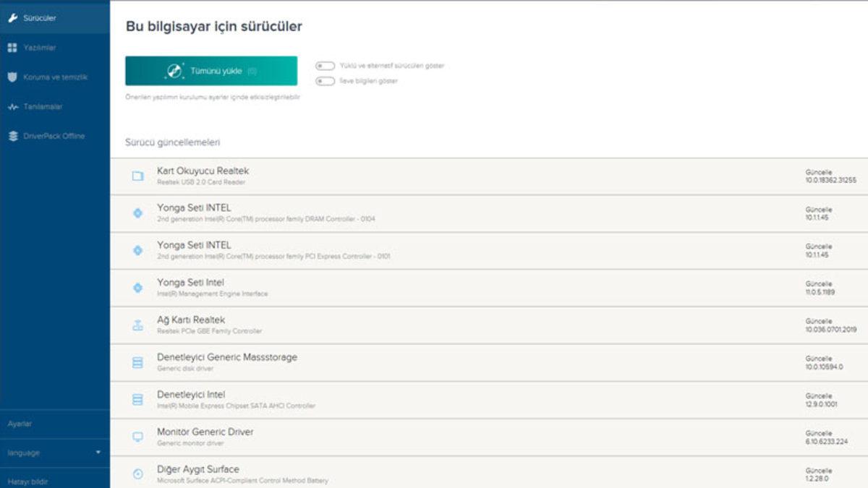868x488 pixels.
Task: Click the Denetleyici Generic Massstorage disk icon
Action: coord(139,361)
